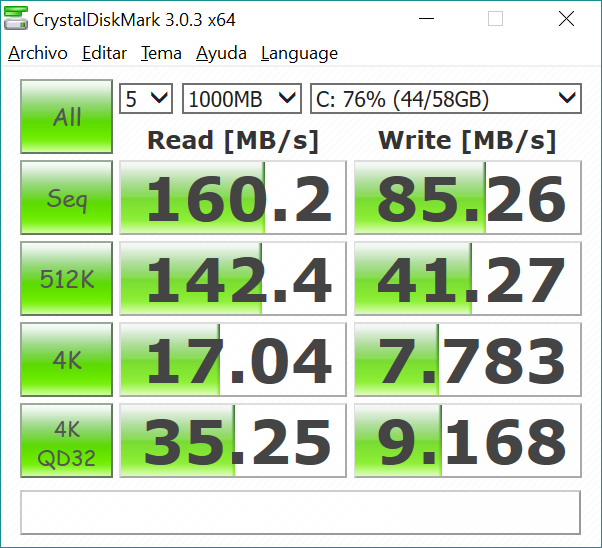The image size is (602, 548).
Task: Click the 4K QD32 read result 35.25
Action: (x=233, y=441)
